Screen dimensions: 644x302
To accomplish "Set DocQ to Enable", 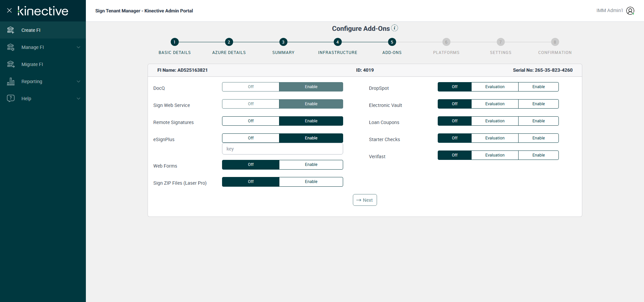I will 311,87.
